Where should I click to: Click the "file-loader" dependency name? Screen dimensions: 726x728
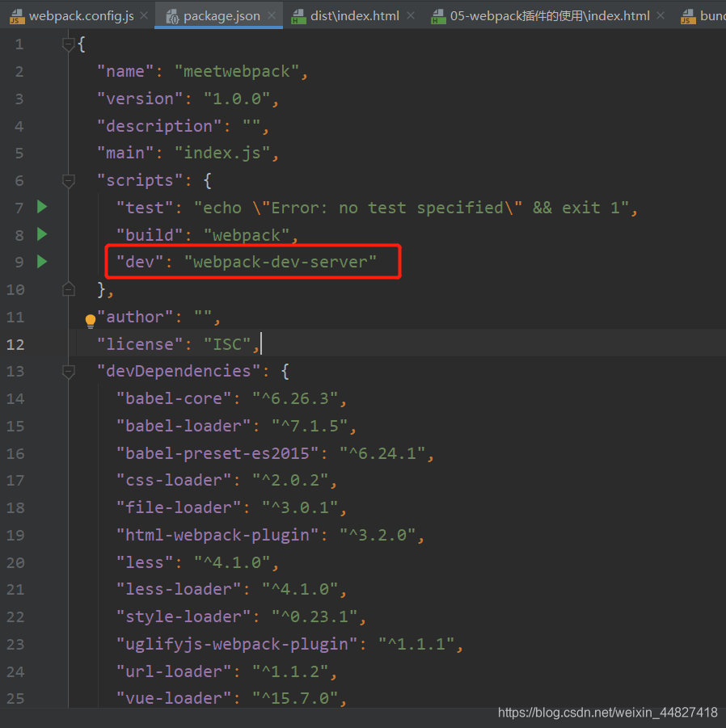pos(179,508)
